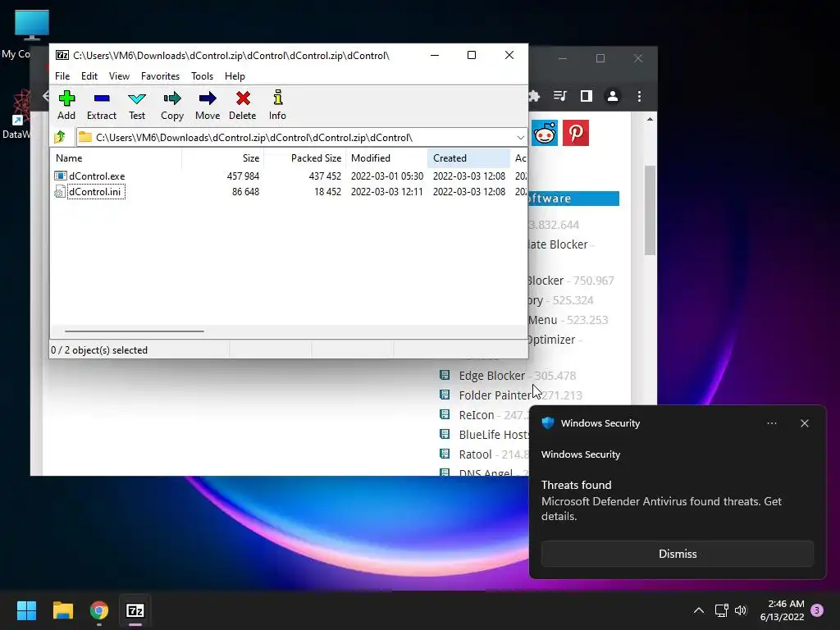Open Chrome media control icon
The width and height of the screenshot is (840, 630).
[559, 96]
